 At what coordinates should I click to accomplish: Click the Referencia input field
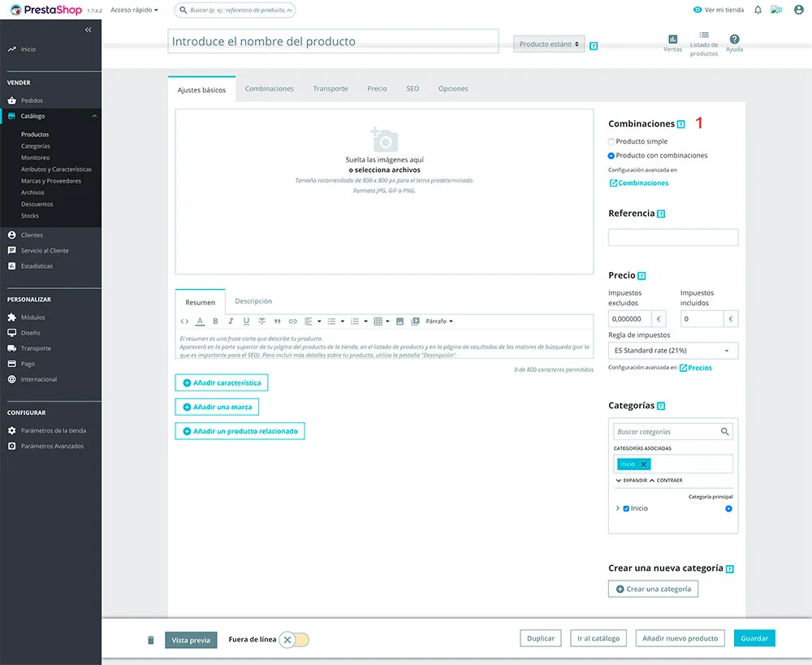pos(672,237)
